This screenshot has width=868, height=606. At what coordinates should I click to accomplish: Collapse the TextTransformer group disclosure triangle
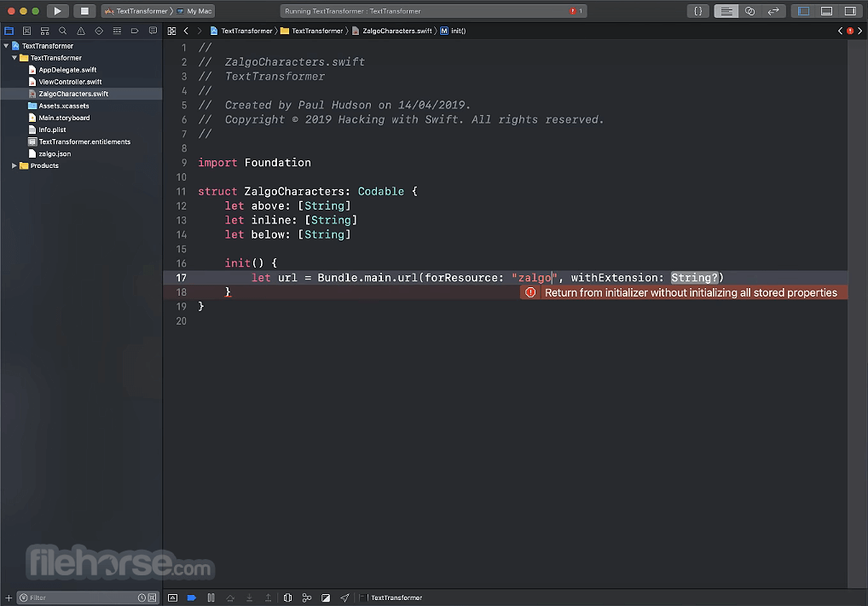point(6,45)
